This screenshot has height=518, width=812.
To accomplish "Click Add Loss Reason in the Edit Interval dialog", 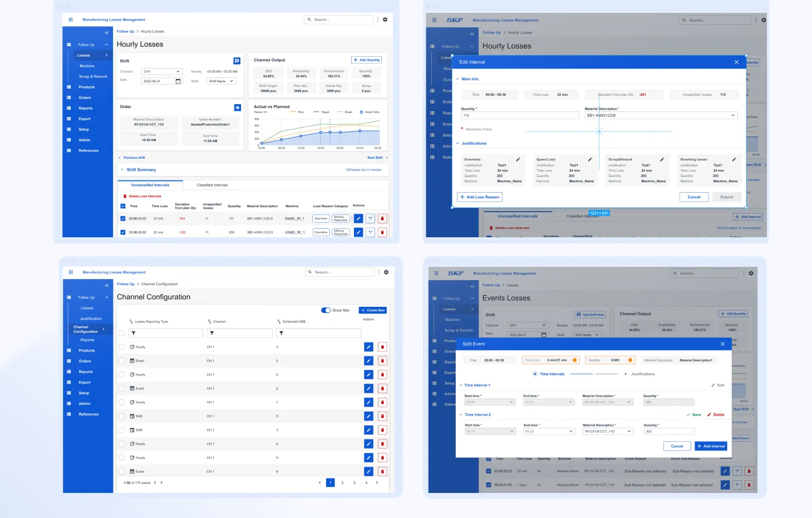I will (480, 197).
